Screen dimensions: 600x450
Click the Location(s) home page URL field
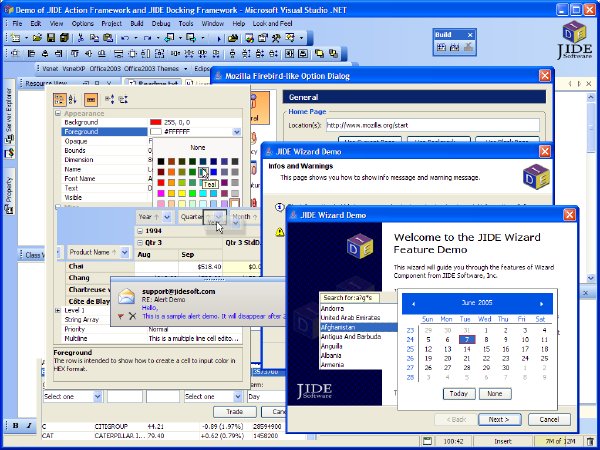[433, 125]
